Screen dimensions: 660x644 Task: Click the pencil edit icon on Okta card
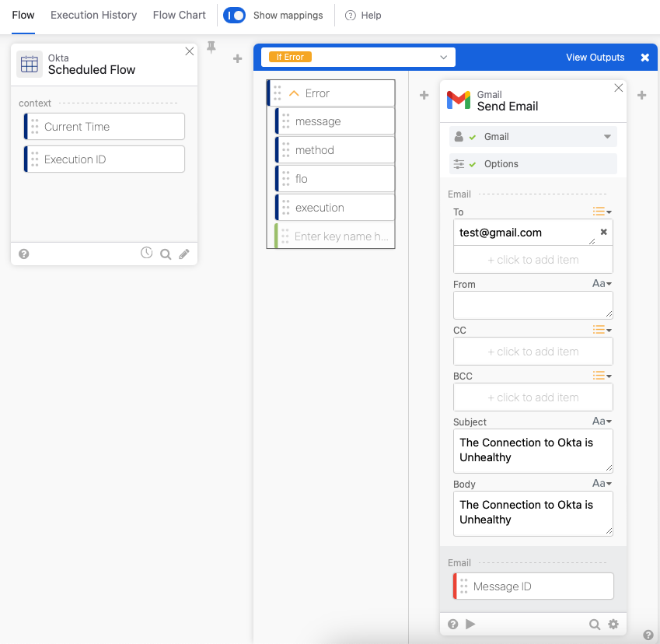tap(184, 254)
